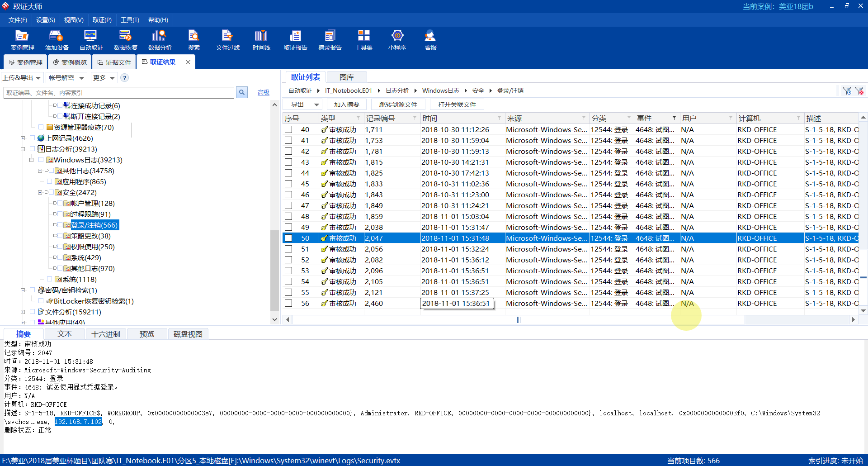Expand the 文件分析 tree node
868x466 pixels.
pos(23,312)
